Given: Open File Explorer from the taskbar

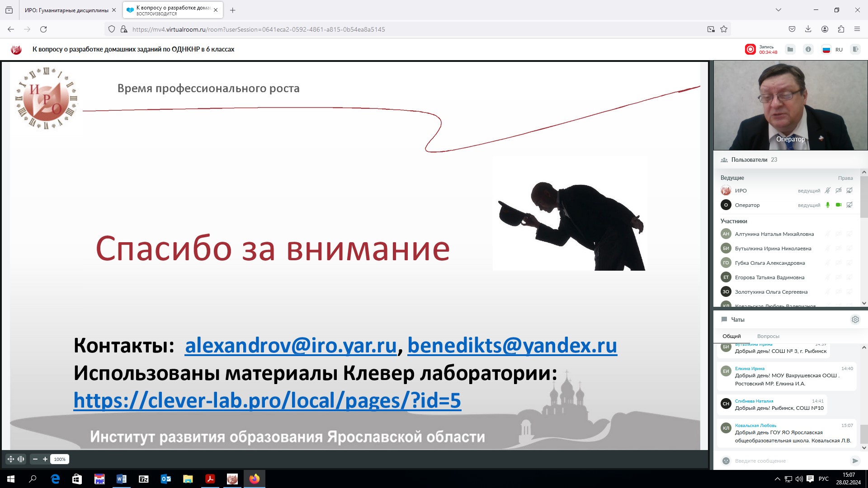Looking at the screenshot, I should pyautogui.click(x=188, y=479).
